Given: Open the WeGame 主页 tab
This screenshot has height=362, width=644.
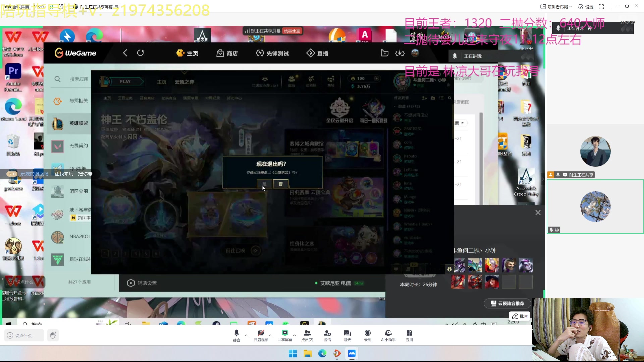Looking at the screenshot, I should tap(187, 53).
